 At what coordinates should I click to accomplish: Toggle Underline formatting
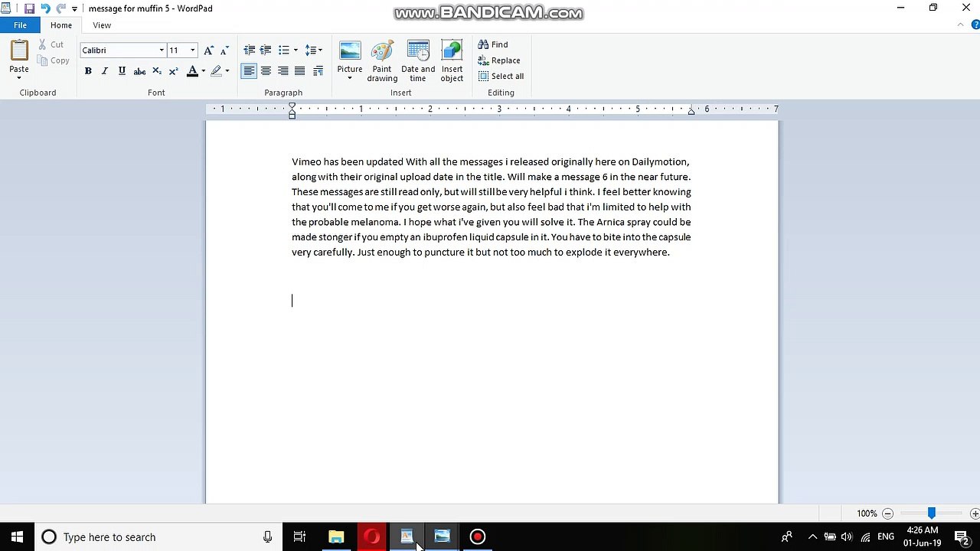(x=122, y=71)
